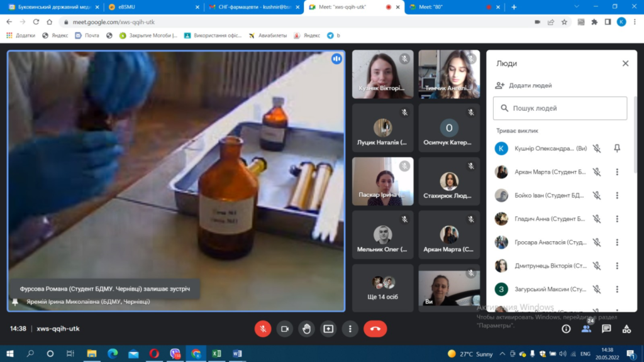Open the meeting chat panel
Viewport: 644px width, 362px height.
pos(606,329)
